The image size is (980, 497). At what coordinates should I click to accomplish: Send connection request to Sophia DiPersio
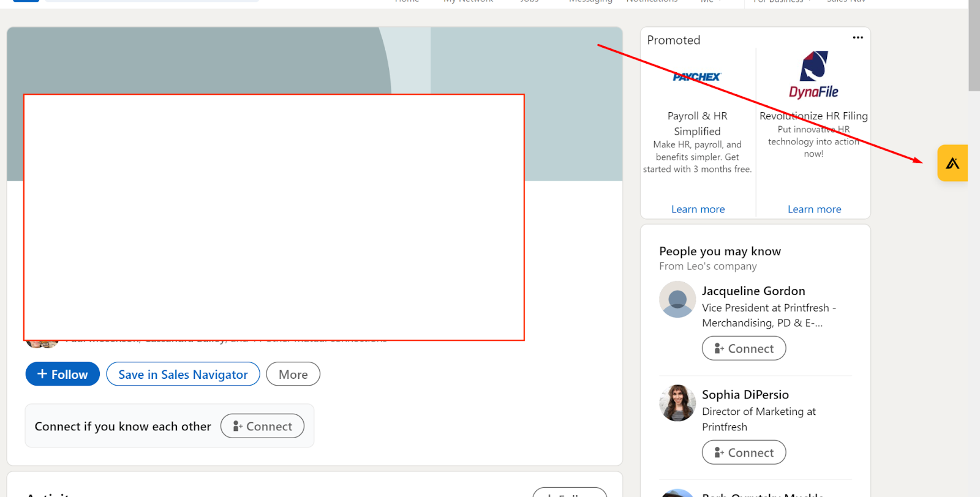(744, 452)
